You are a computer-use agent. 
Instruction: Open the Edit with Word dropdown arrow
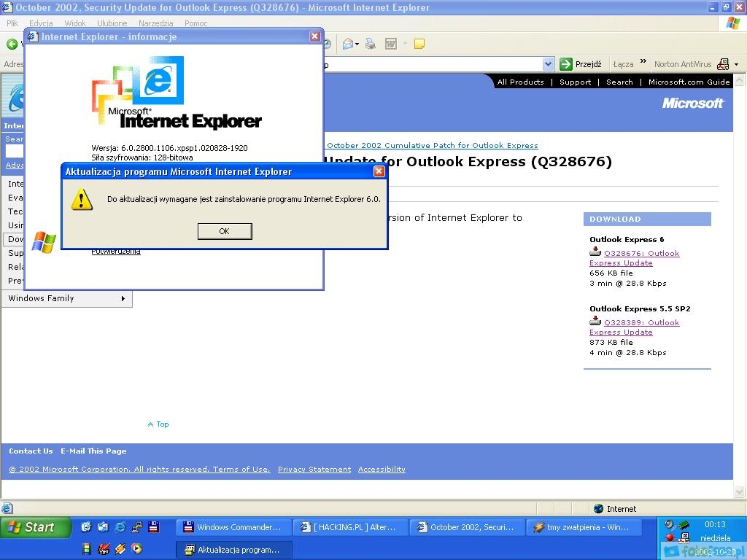point(405,44)
